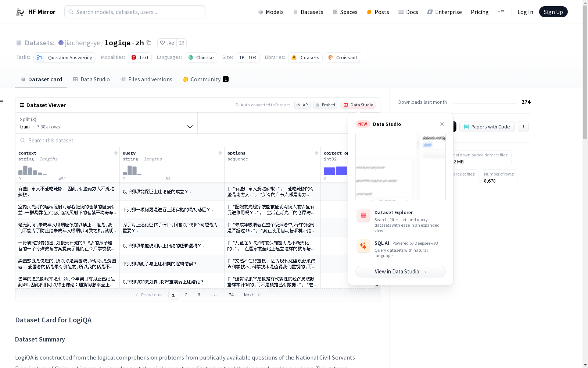Click the pagination ellipsis
The width and height of the screenshot is (588, 368).
215,295
